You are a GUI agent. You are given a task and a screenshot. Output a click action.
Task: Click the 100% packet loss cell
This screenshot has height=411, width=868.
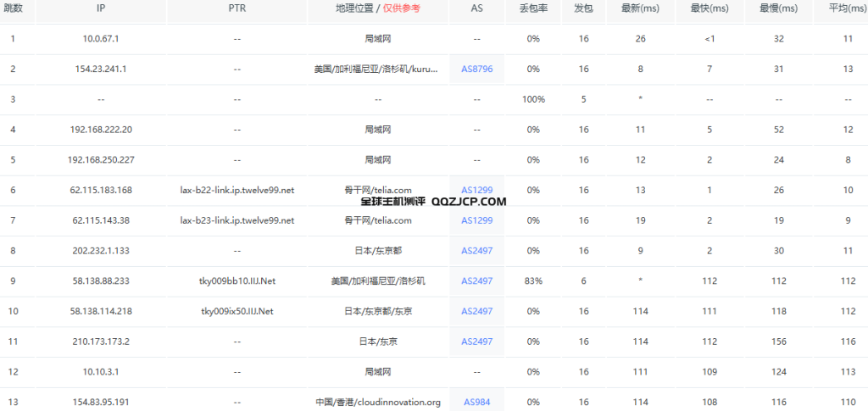coord(533,99)
